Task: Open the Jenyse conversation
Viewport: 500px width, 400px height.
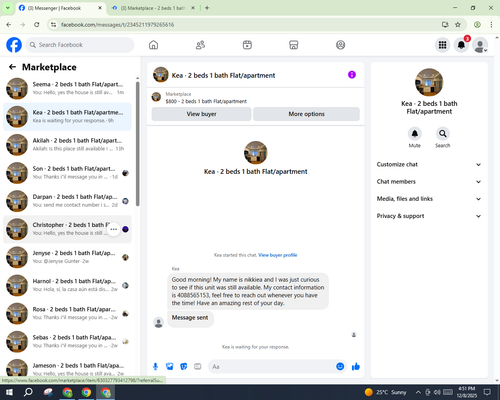Action: (x=67, y=257)
